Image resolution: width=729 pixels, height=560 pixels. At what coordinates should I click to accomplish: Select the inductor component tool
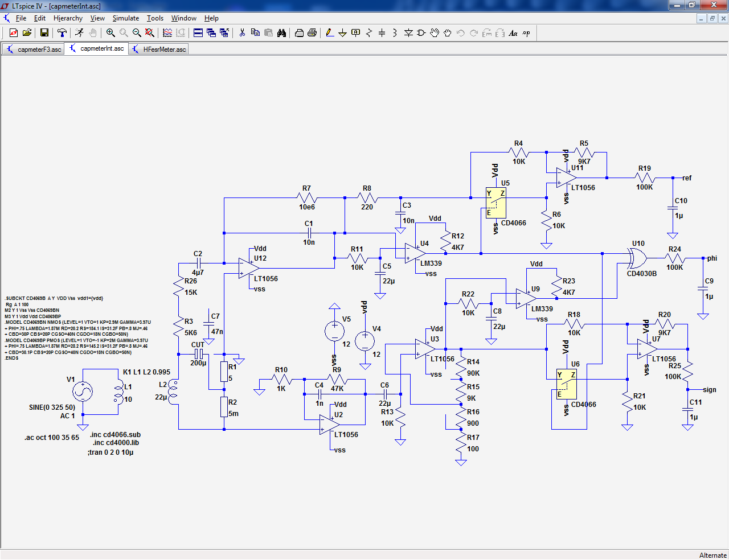pos(395,33)
